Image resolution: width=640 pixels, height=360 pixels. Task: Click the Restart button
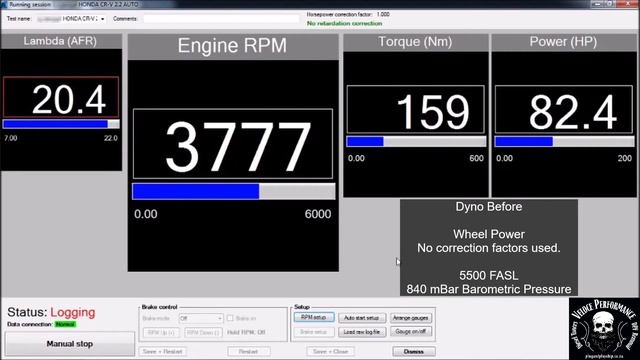coord(249,351)
